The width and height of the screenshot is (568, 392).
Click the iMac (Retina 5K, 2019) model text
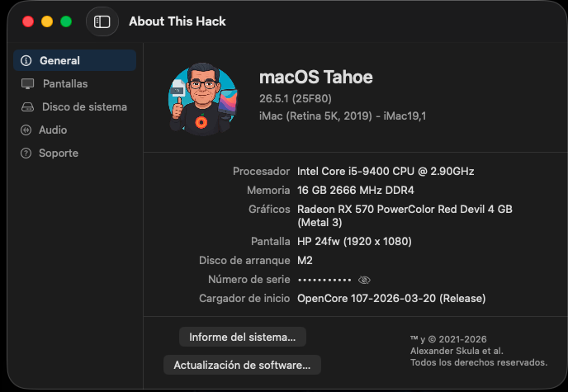point(343,116)
